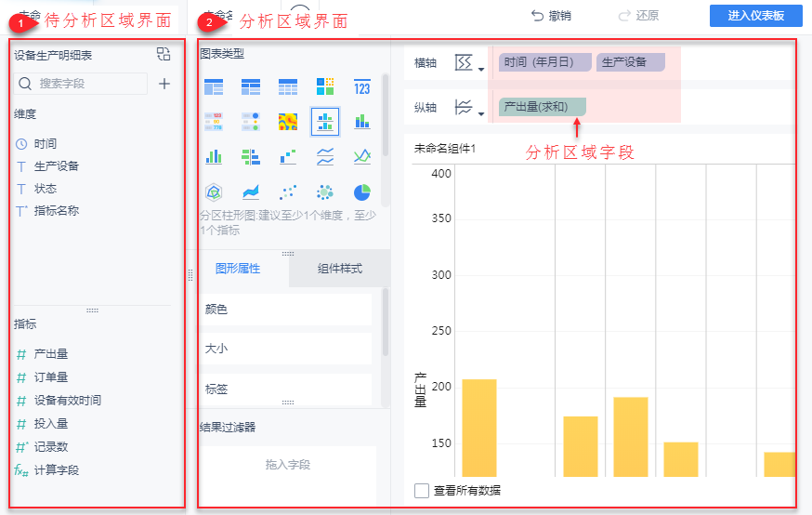
Task: Click the 撤销 undo icon
Action: [x=538, y=16]
